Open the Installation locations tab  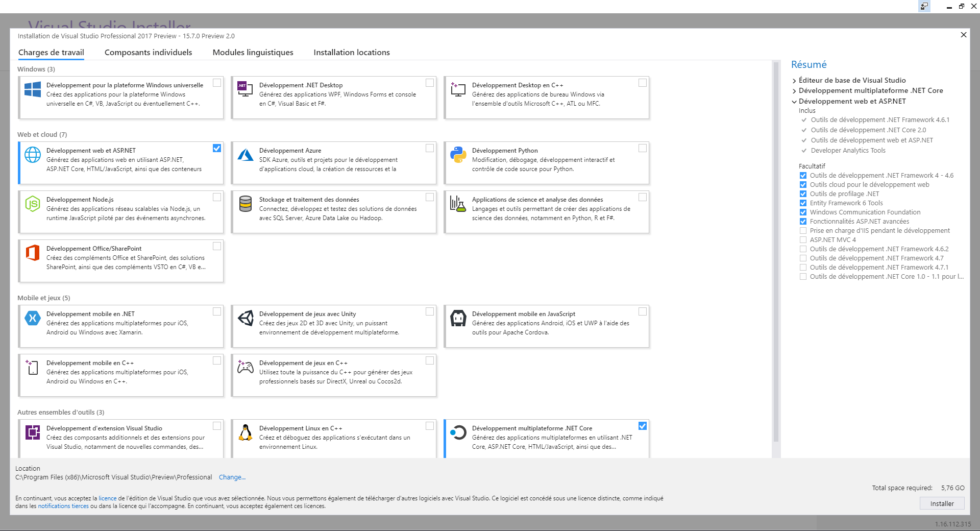352,52
